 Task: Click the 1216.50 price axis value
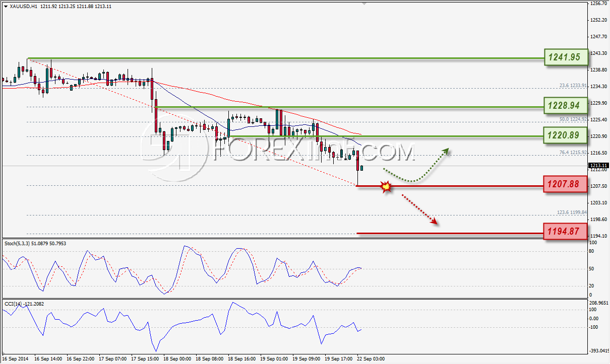[598, 153]
